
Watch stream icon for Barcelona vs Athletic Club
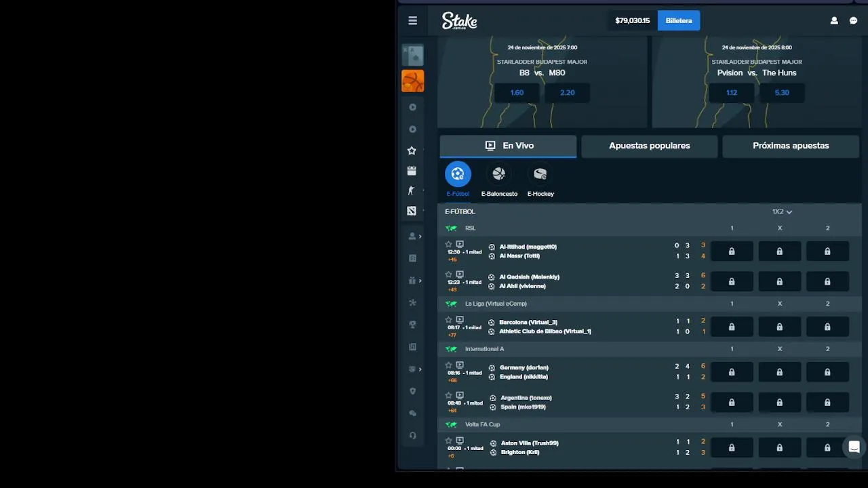(x=460, y=320)
